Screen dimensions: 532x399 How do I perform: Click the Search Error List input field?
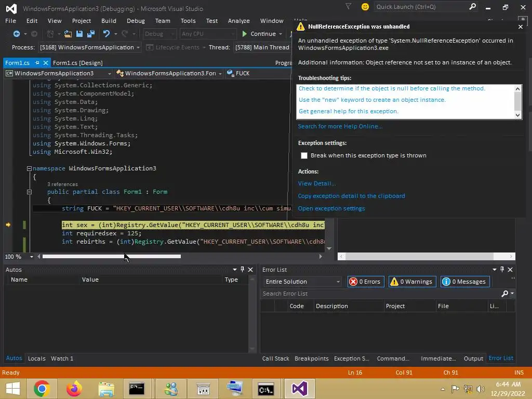coord(380,294)
